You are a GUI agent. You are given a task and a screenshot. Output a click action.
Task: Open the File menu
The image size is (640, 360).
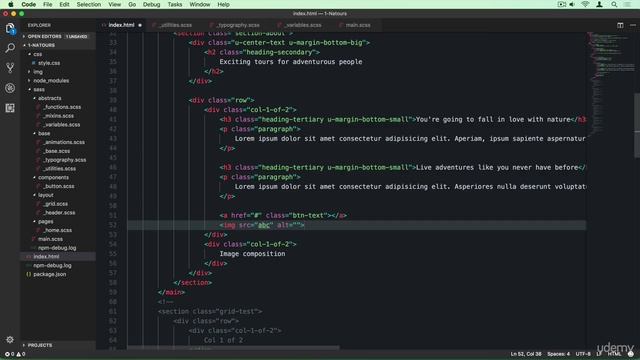coord(48,4)
